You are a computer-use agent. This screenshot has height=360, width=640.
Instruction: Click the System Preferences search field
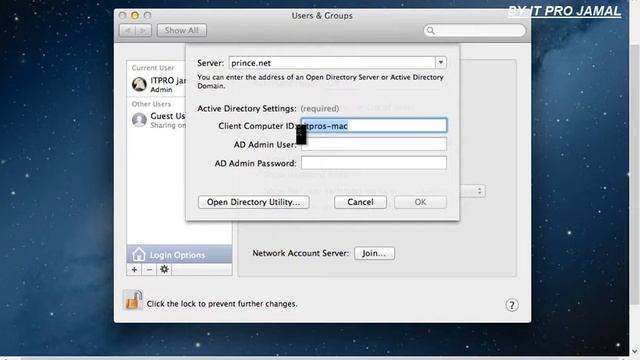coord(475,31)
